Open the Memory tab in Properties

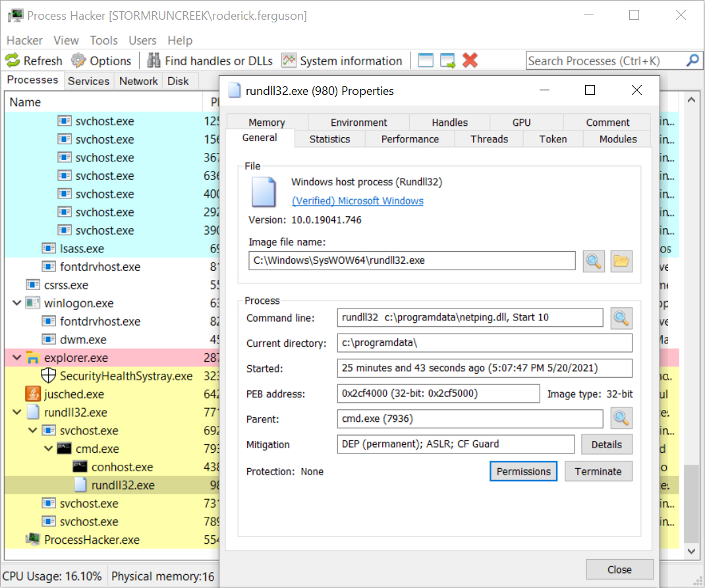coord(267,123)
